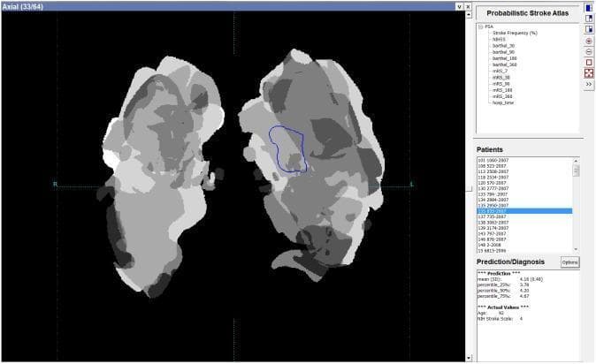596x364 pixels.
Task: Select patient 101 1060-2007
Action: pos(493,160)
